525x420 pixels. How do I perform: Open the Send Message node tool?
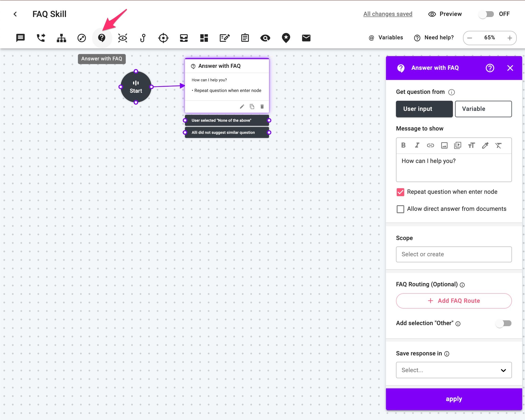click(x=20, y=38)
